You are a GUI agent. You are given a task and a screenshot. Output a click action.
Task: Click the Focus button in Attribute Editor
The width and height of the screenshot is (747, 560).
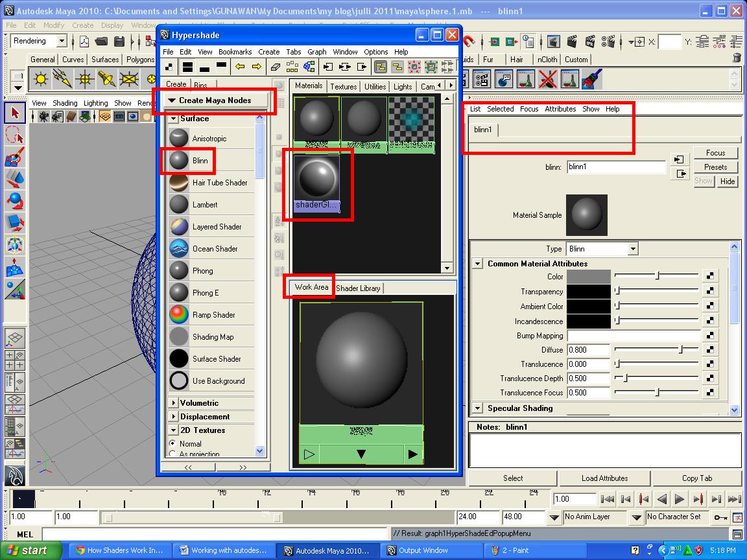point(715,153)
